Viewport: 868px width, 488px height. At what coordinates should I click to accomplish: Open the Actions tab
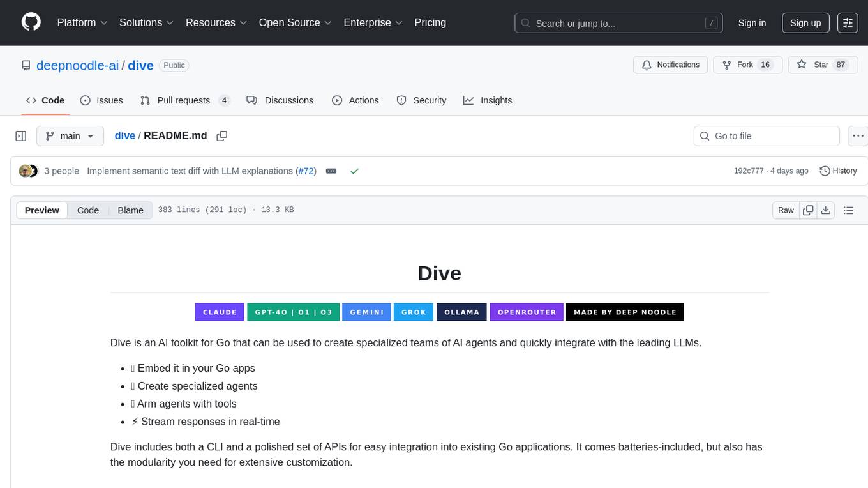click(355, 100)
